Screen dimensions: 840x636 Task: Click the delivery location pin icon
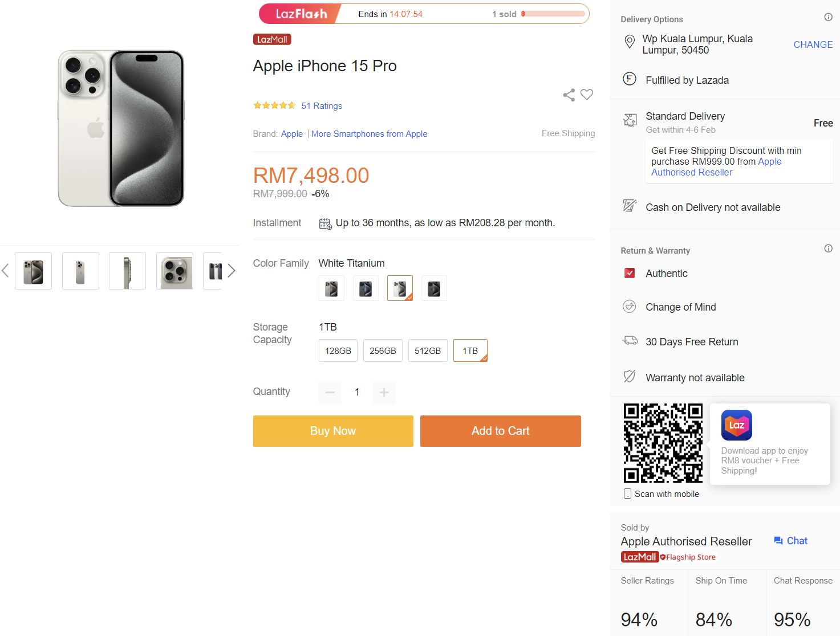[629, 42]
